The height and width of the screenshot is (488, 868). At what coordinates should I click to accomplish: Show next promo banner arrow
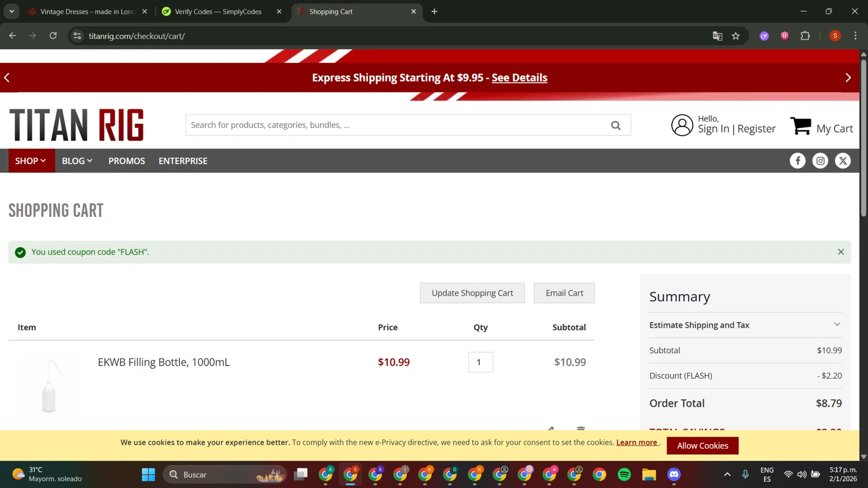coord(848,77)
